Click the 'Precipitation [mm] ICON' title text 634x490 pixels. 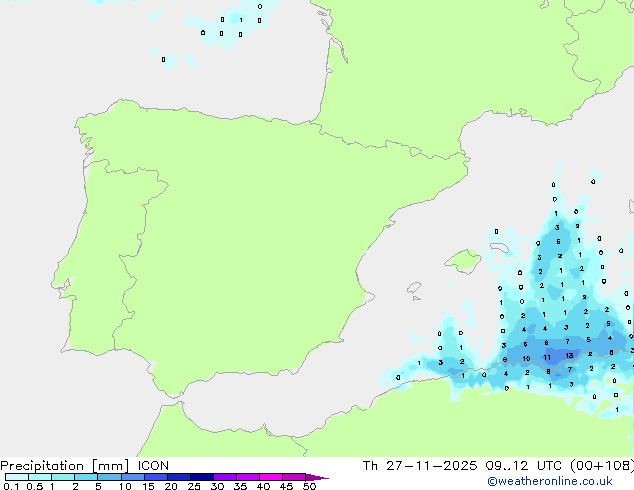pos(85,466)
